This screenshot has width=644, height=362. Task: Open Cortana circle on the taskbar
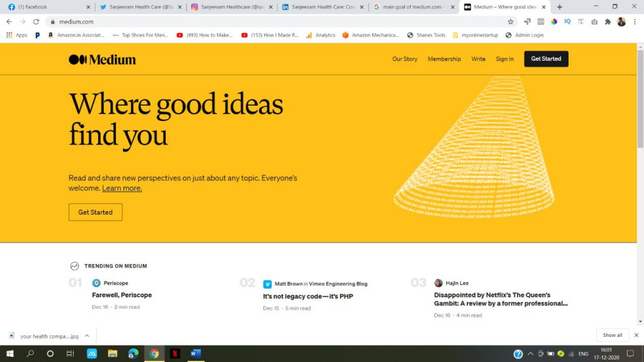(50, 353)
